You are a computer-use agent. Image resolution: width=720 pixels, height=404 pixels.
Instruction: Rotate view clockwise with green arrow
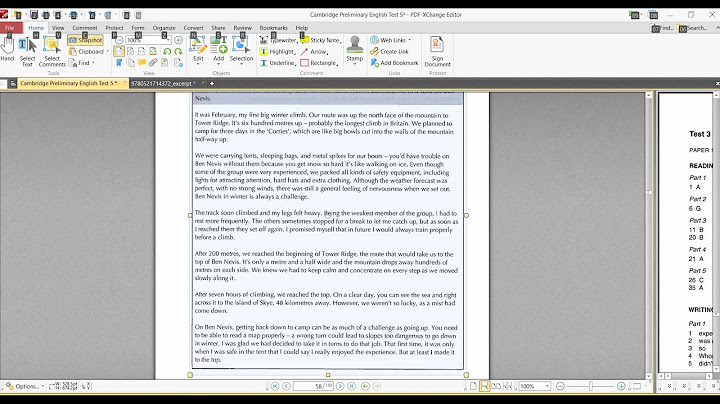pos(178,51)
